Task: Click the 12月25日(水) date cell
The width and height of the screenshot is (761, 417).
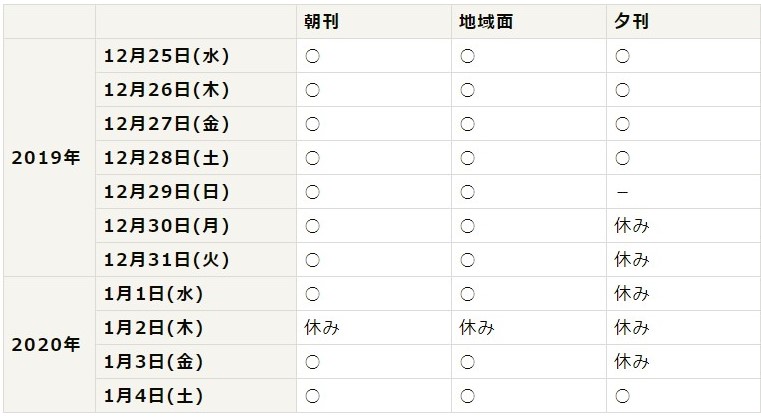Action: point(167,56)
